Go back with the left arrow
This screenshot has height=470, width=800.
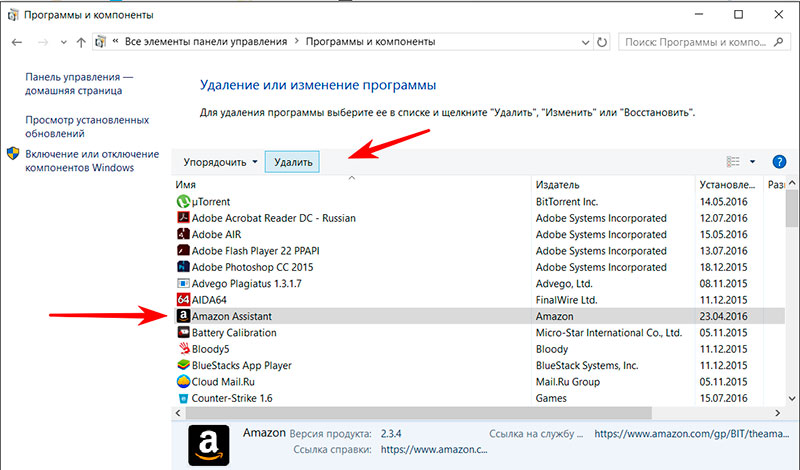17,42
